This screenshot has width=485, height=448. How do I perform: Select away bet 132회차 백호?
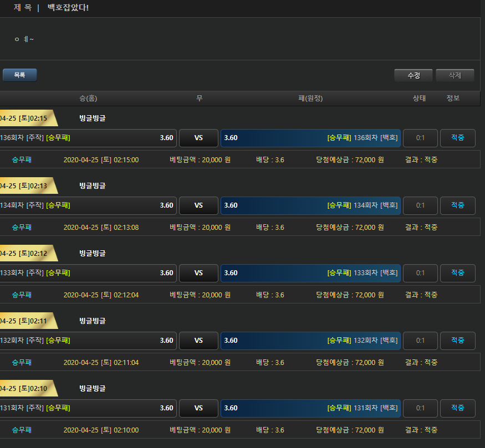coord(310,341)
